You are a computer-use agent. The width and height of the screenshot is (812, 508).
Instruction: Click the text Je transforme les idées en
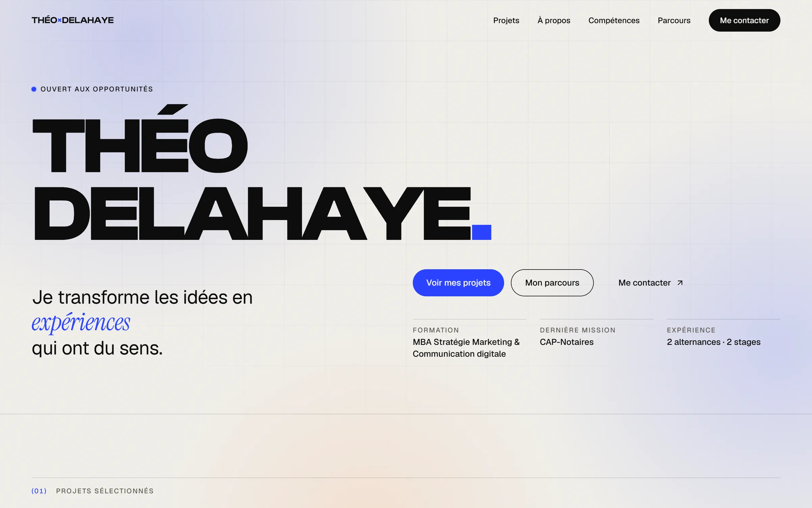tap(142, 297)
